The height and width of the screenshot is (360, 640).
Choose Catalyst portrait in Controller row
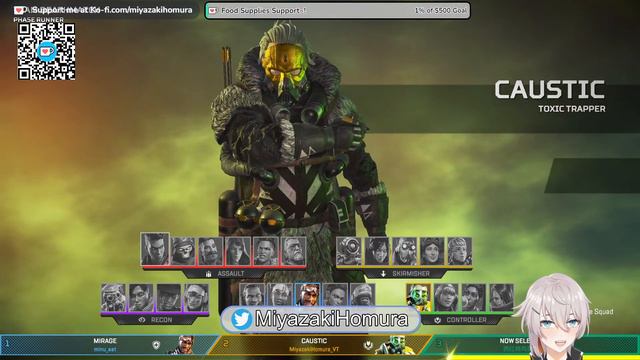click(502, 298)
